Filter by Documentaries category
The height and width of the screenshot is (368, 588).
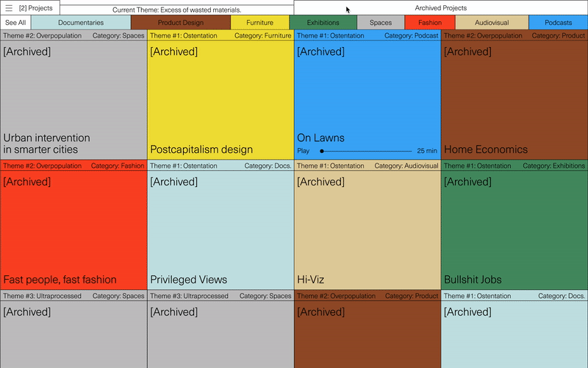click(x=81, y=23)
